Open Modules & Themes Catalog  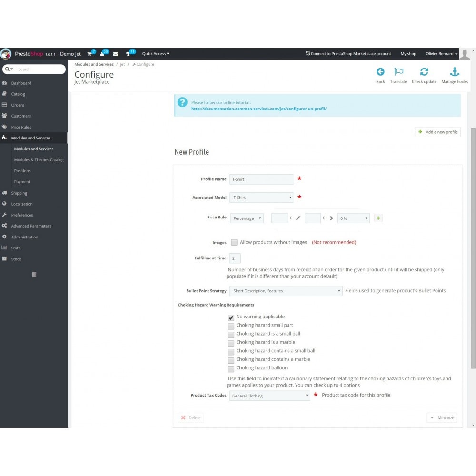pos(39,159)
